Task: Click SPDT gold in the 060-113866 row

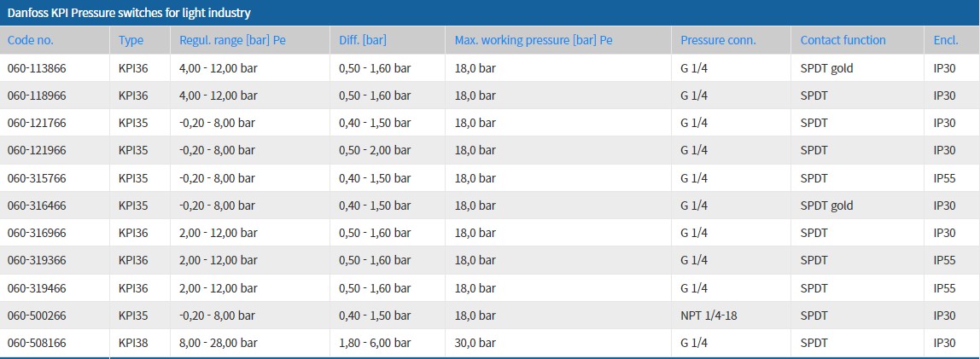Action: point(827,68)
